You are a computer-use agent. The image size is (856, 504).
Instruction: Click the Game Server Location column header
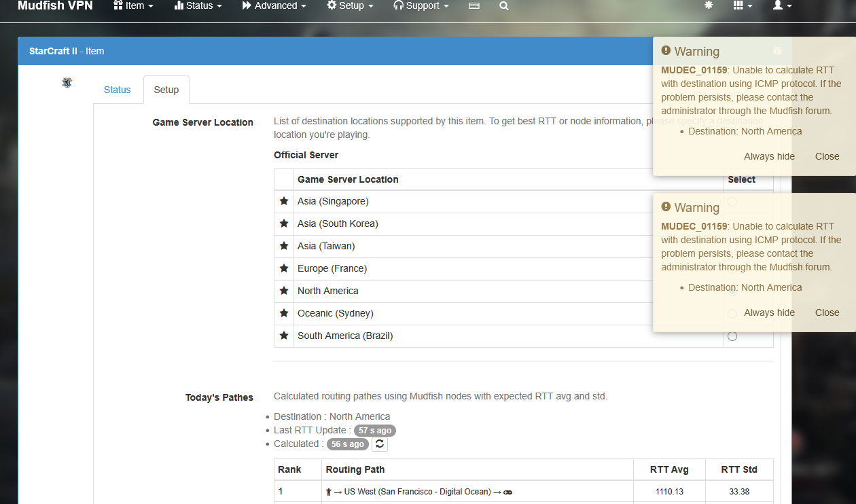[x=348, y=179]
